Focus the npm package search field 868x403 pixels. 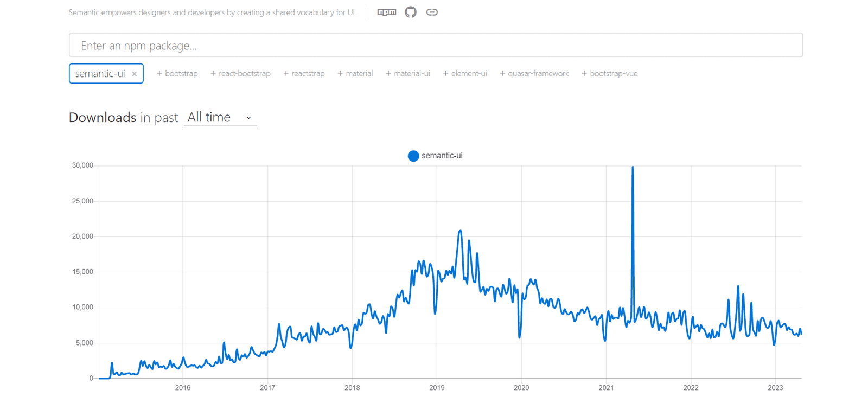point(436,46)
